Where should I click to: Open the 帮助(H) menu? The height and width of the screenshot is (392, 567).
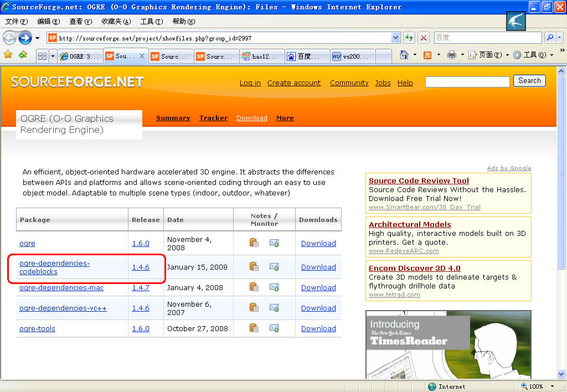(184, 22)
